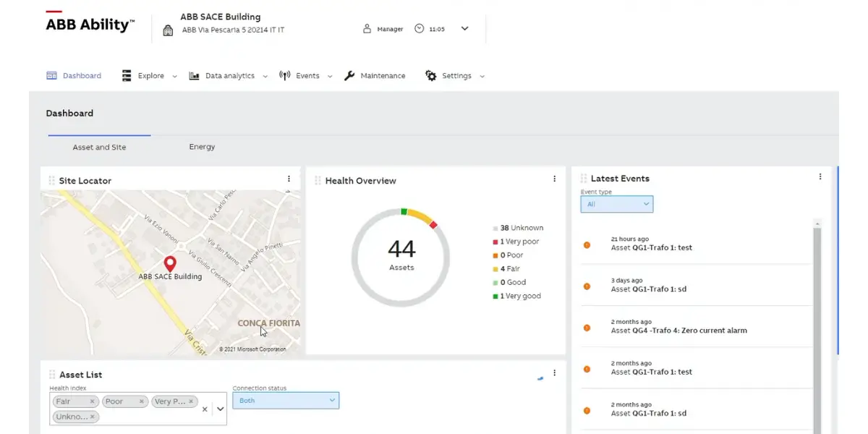Remove the Fair health index tag
The height and width of the screenshot is (434, 868).
[92, 401]
